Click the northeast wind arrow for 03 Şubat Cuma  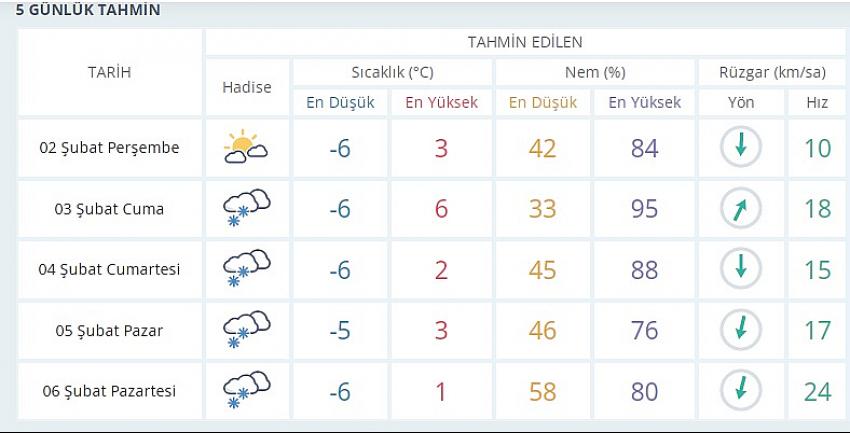point(740,208)
